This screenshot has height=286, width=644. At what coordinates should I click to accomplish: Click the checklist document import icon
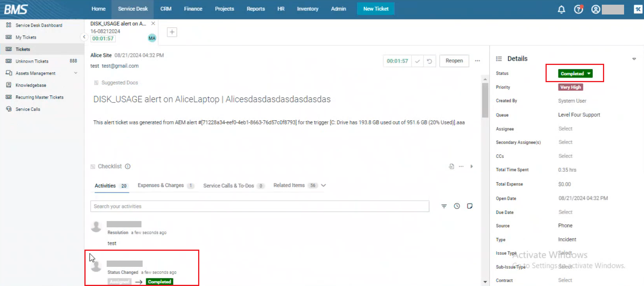(451, 166)
